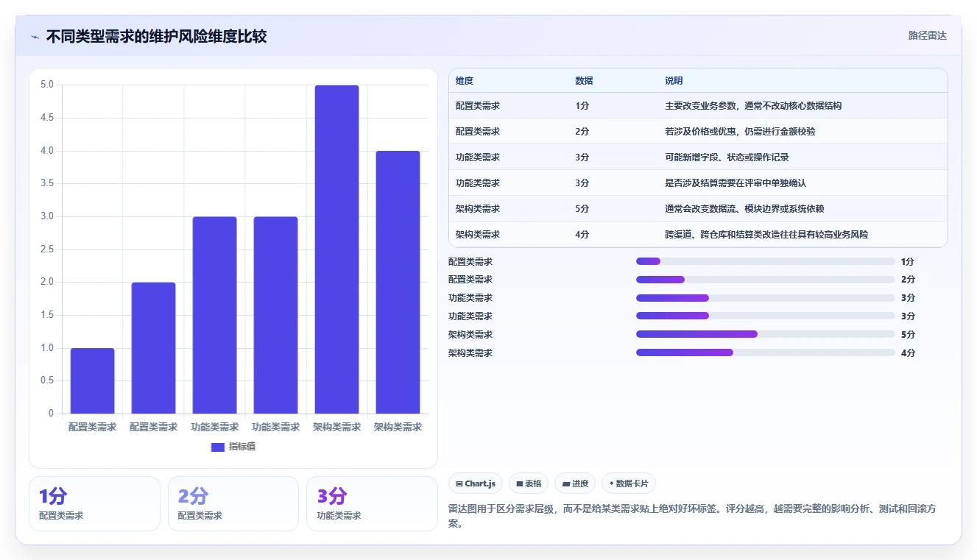
Task: Click the 0 y-axis label
Action: (51, 414)
